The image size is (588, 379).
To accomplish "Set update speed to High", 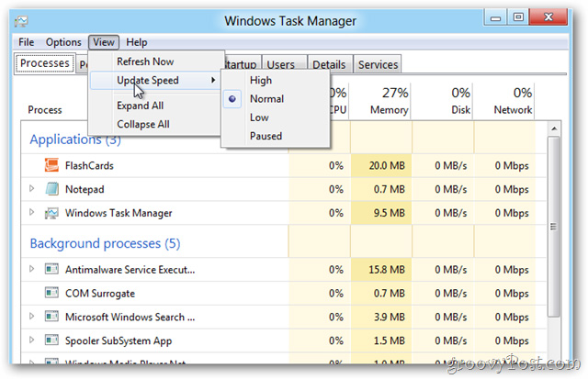I will click(261, 80).
